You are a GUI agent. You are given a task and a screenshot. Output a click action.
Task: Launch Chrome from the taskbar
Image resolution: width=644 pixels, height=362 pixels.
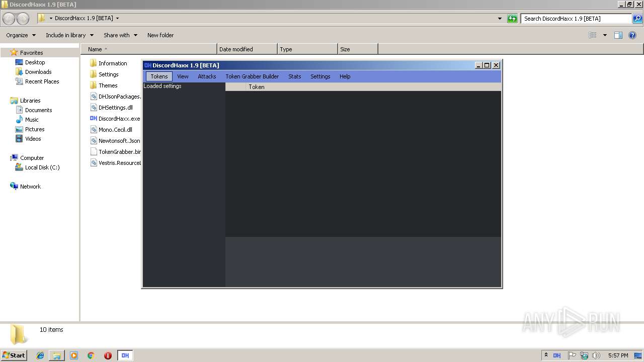pos(91,355)
